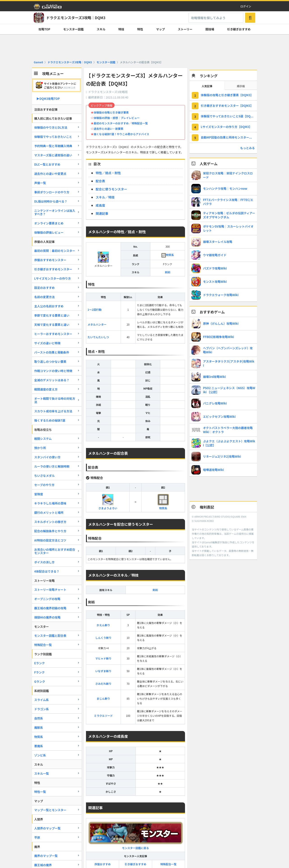Open エピックセブン攻略Wiki icon
The width and height of the screenshot is (289, 868).
[x=196, y=417]
